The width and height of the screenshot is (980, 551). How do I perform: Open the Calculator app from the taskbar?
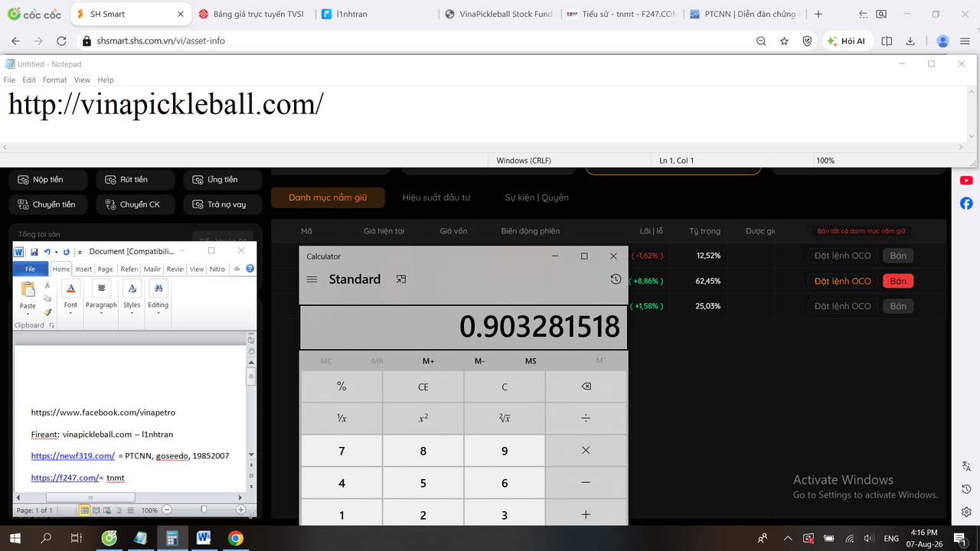172,538
